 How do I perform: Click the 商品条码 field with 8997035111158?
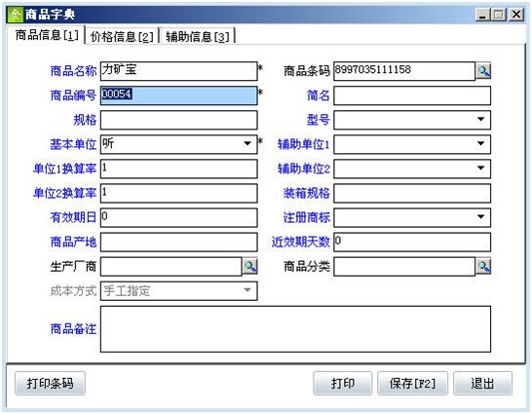[x=404, y=71]
